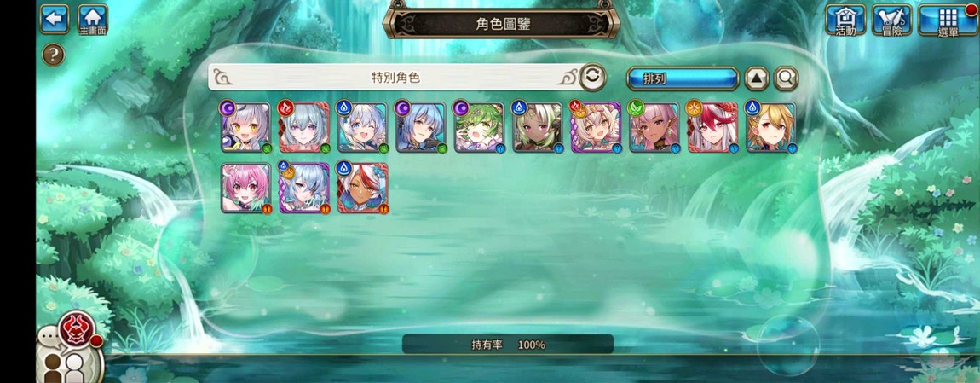Go back with the arrow button
This screenshot has height=383, width=980.
coord(55,19)
